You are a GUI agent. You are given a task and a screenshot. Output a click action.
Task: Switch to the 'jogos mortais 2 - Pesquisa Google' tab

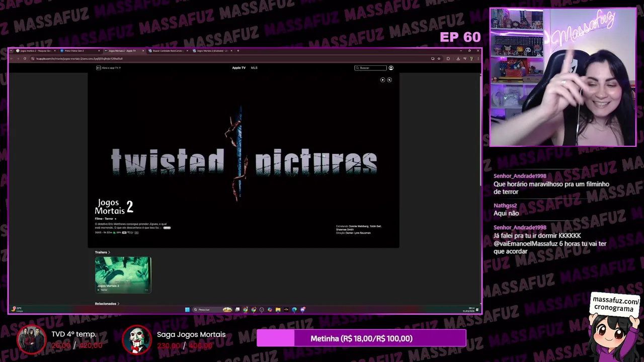click(36, 51)
